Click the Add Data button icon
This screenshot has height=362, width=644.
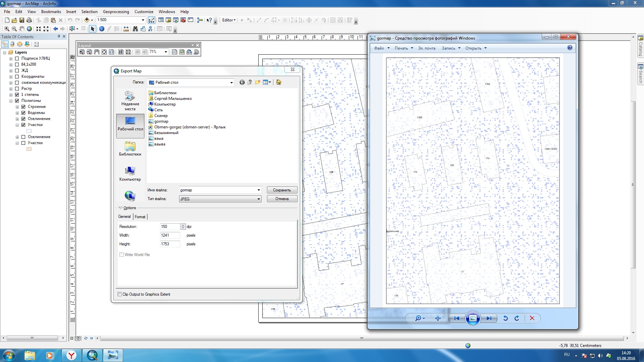click(87, 20)
